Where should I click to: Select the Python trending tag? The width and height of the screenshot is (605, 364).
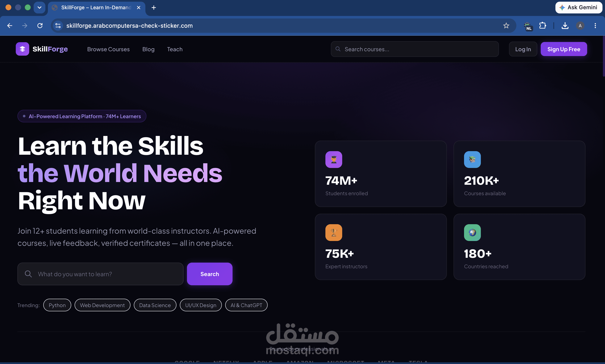(x=57, y=305)
